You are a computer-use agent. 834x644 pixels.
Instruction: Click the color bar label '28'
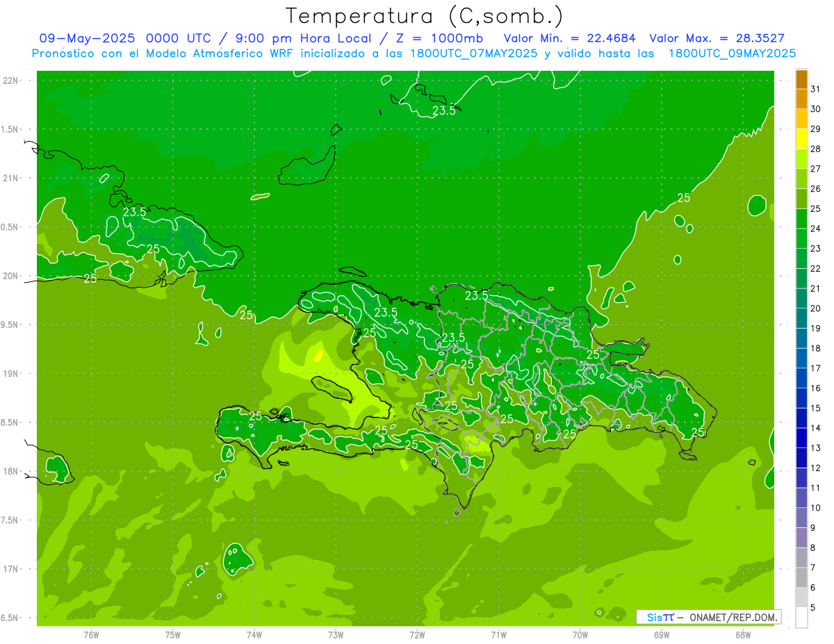(816, 149)
